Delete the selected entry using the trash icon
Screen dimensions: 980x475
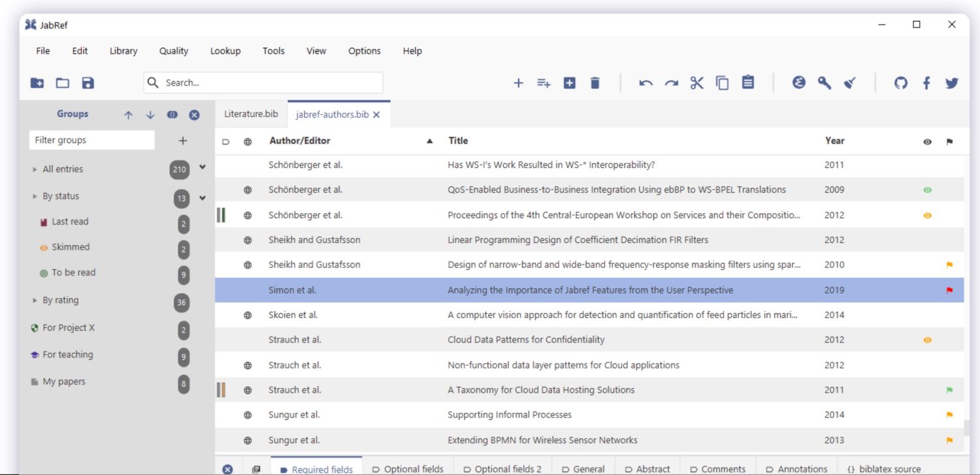click(595, 83)
